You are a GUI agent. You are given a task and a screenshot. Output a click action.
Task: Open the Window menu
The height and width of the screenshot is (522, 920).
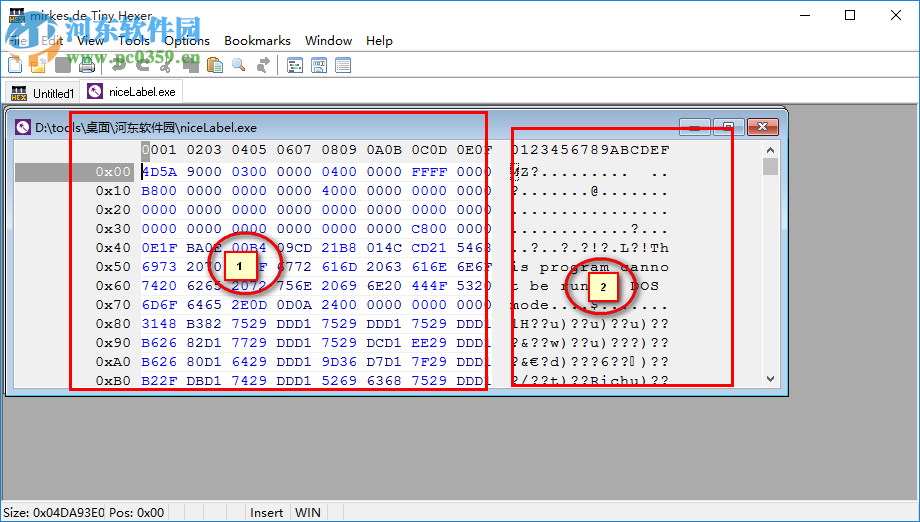(x=328, y=40)
